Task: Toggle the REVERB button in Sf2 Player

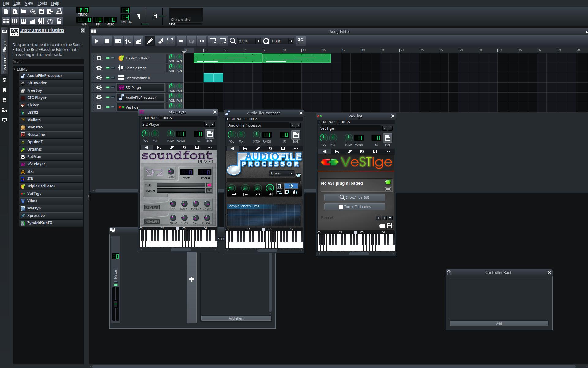Action: pyautogui.click(x=152, y=207)
